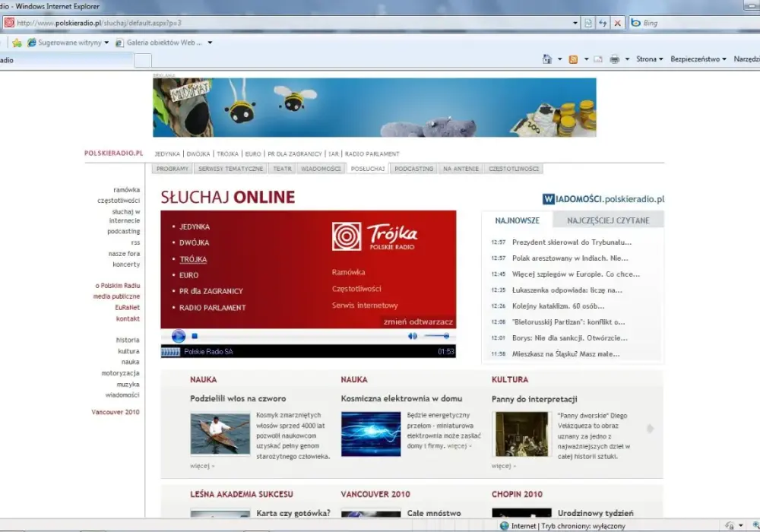Viewport: 760px width, 532px height.
Task: Open Ramówka link in the Trójka panel
Action: point(349,272)
